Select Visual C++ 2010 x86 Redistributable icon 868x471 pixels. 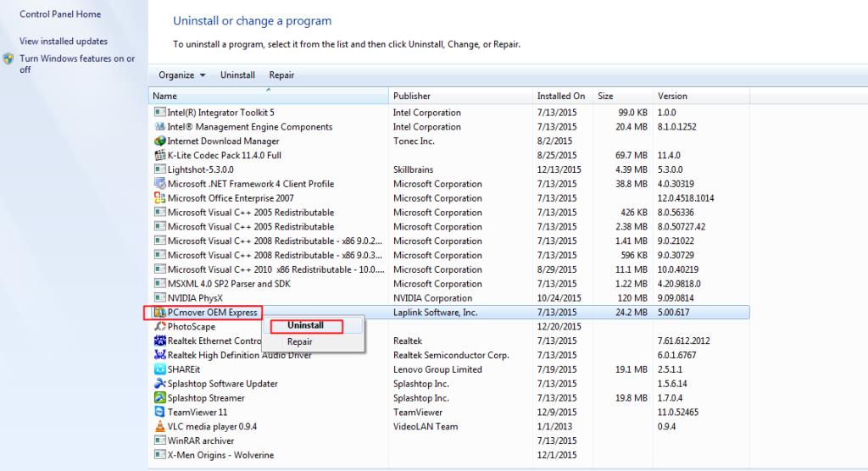pos(160,269)
